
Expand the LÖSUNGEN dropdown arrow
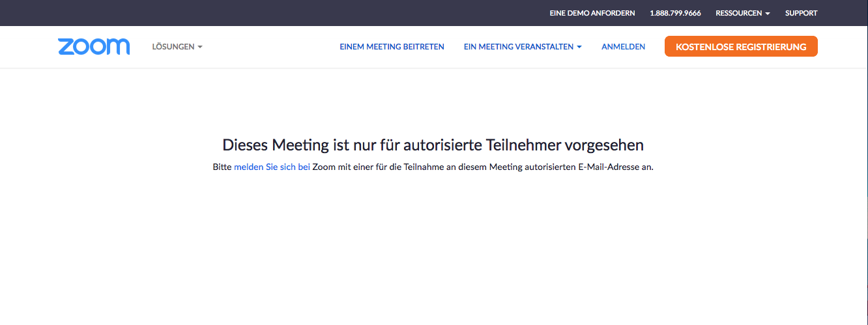point(200,47)
